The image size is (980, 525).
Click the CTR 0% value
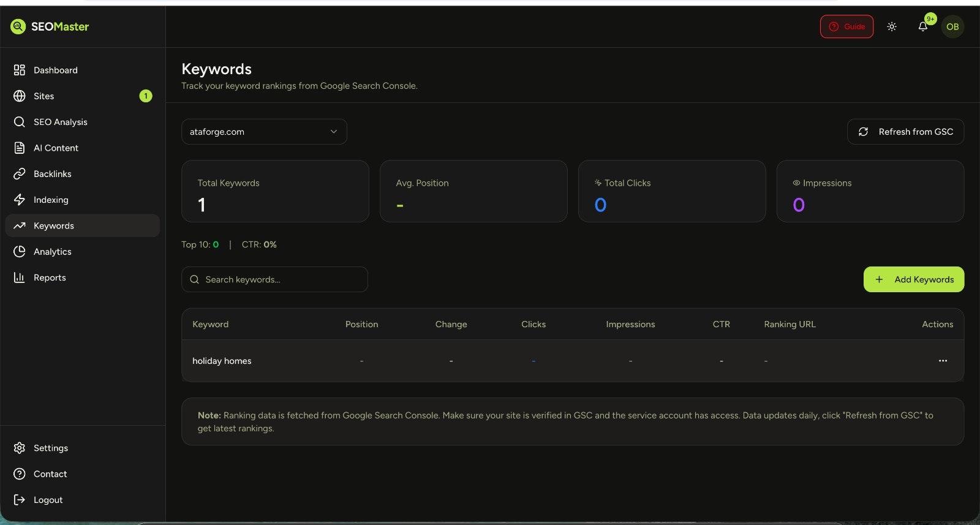[x=270, y=244]
